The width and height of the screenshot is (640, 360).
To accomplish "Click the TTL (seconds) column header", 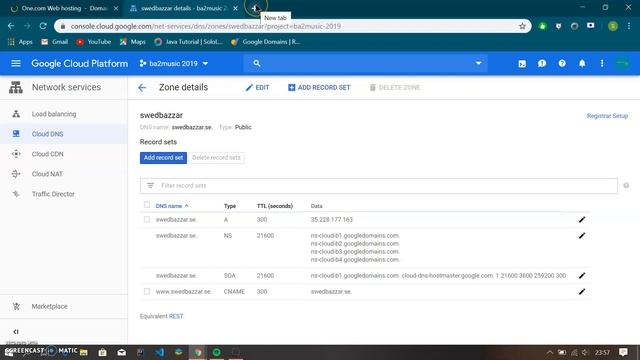I will [275, 206].
